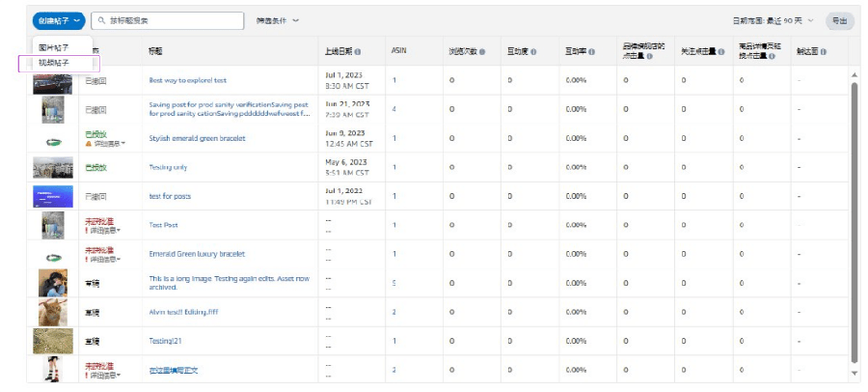Click the 导出 export button
The image size is (868, 392).
(840, 20)
